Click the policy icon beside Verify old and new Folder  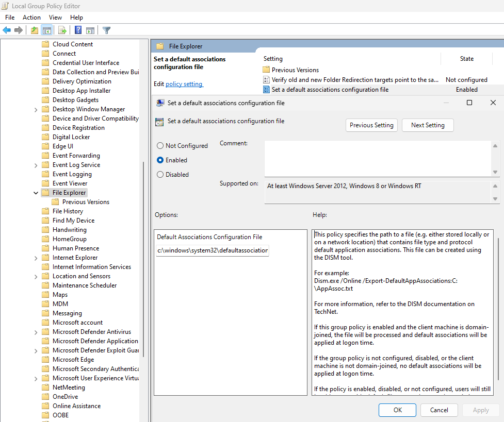tap(266, 80)
